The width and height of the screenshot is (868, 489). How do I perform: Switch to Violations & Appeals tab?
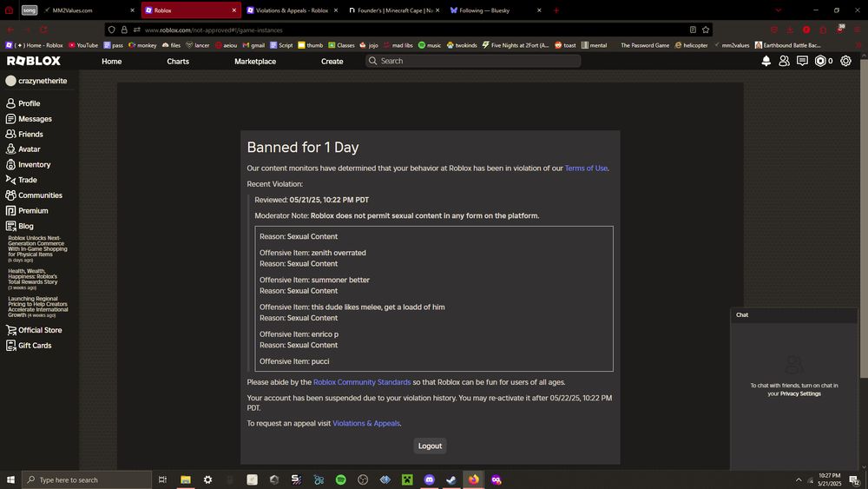[x=292, y=10]
